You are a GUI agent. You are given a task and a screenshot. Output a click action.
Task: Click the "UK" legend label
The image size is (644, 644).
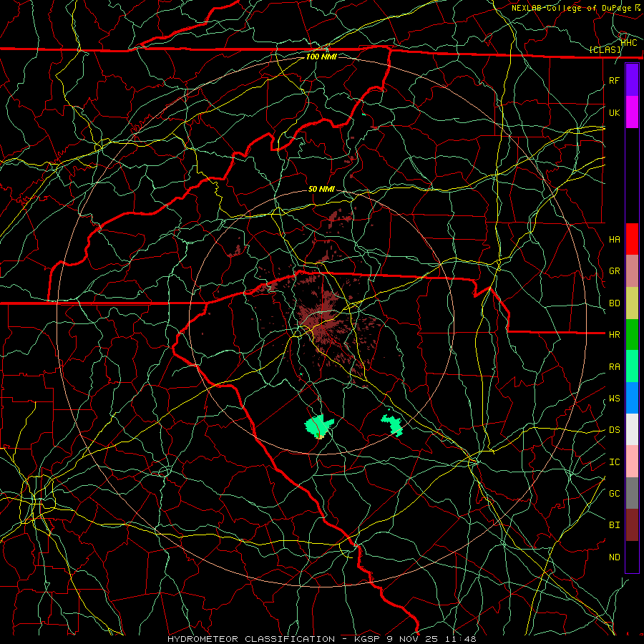[x=614, y=112]
